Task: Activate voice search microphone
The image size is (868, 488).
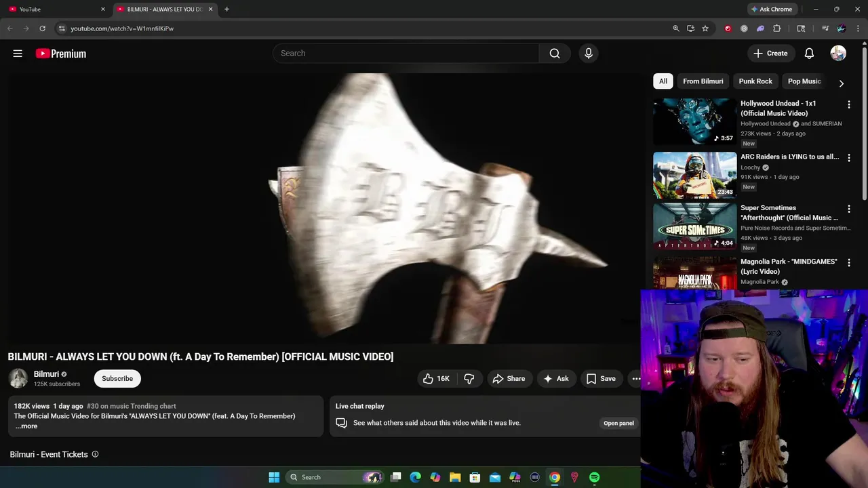Action: tap(589, 54)
